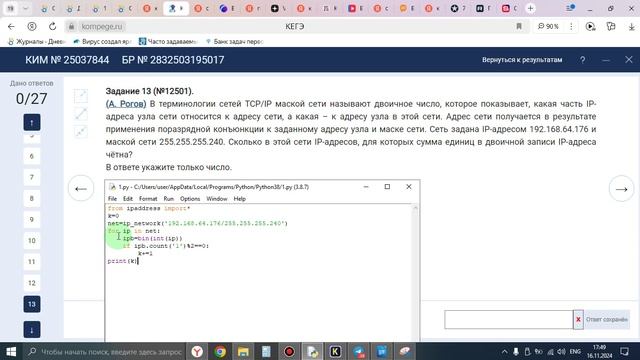Open the three-dot menu near zoom
Viewport: 640px width, 360px height.
coord(571,27)
